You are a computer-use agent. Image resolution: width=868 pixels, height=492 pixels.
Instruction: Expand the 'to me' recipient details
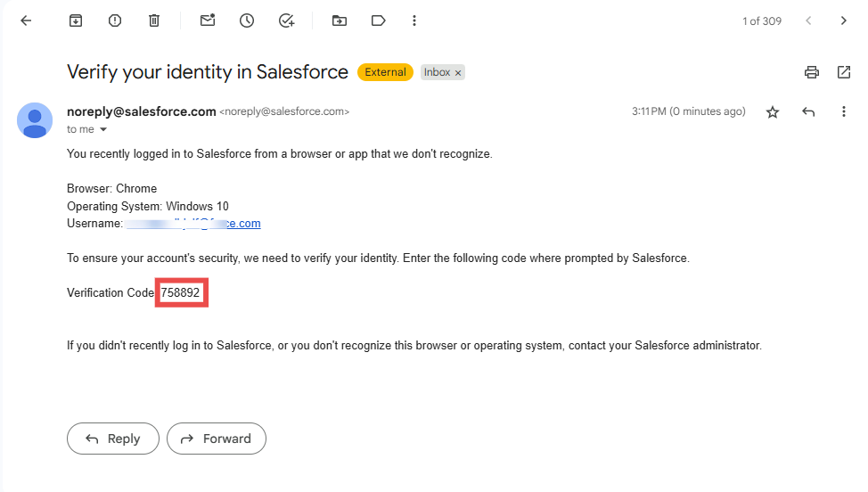103,130
